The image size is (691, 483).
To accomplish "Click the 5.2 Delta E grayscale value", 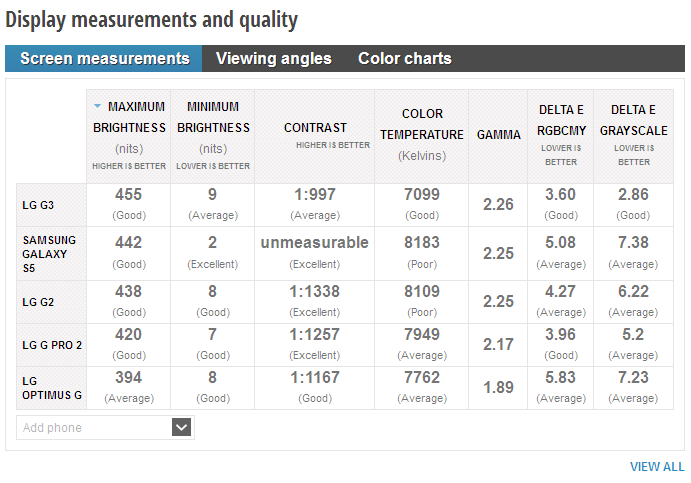I will tap(633, 334).
